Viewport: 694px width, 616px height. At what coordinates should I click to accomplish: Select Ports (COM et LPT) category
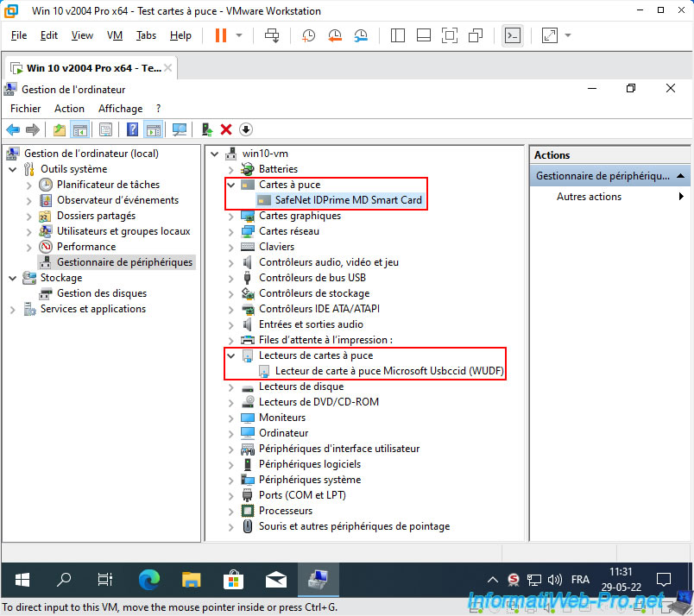pos(302,495)
